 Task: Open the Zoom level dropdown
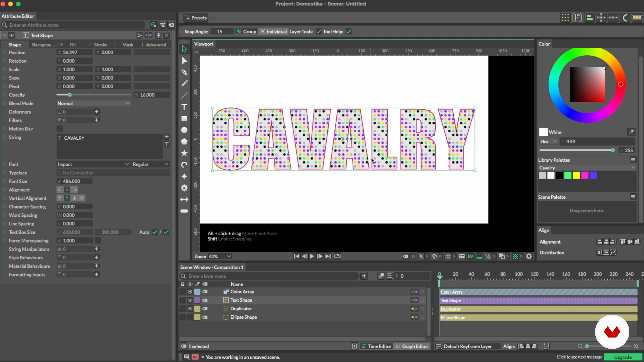click(220, 256)
